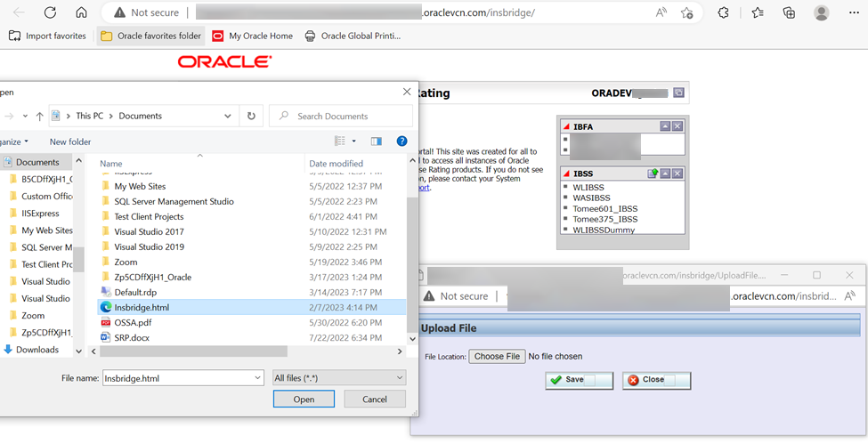Click the Search Documents field
The width and height of the screenshot is (868, 444).
(341, 117)
